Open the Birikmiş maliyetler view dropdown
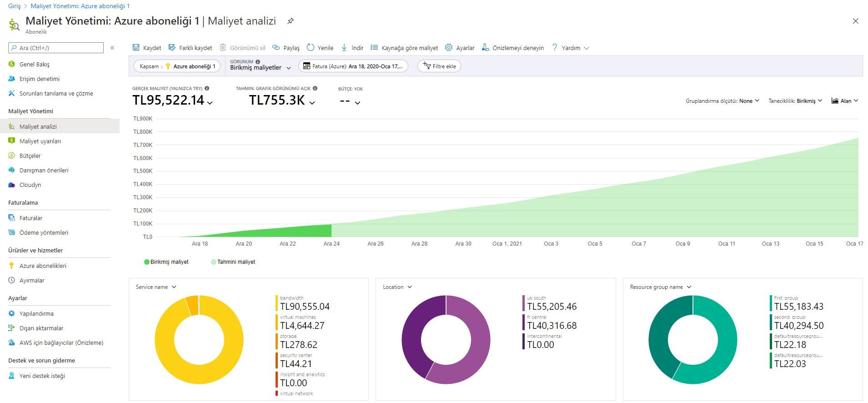Viewport: 868px width, 403px height. click(x=260, y=67)
